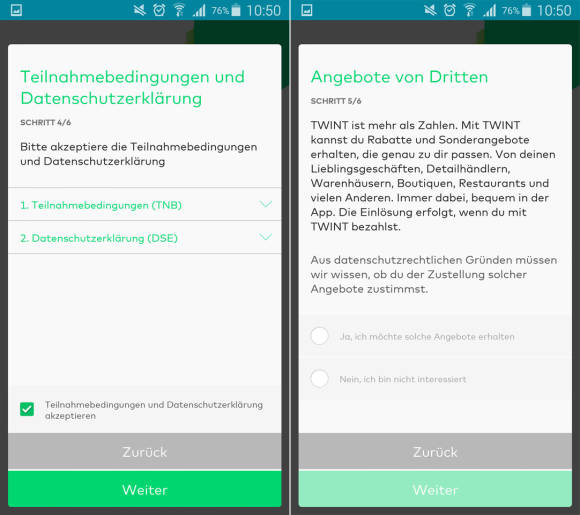Tap the image notification icon in right status bar
Viewport: 580px width, 515px height.
[307, 10]
